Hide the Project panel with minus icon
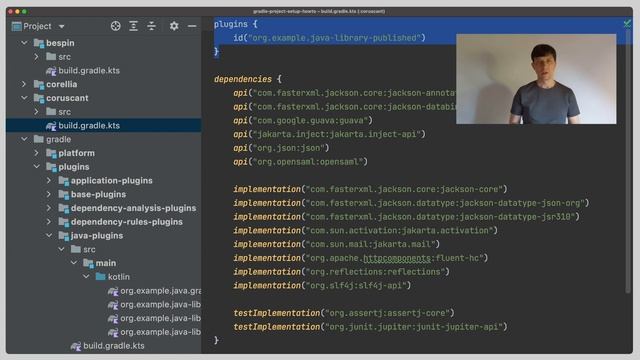 tap(192, 26)
